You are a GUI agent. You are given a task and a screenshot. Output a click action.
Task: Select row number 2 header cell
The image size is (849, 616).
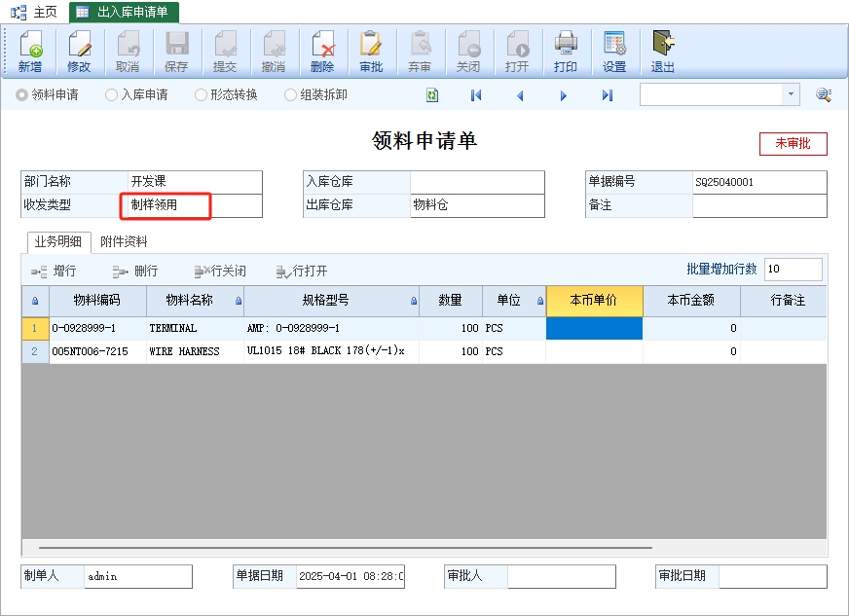point(35,352)
